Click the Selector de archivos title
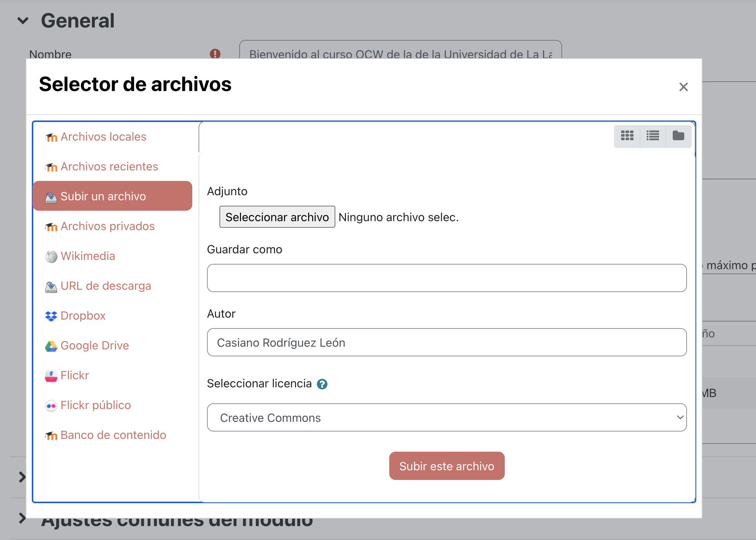Viewport: 756px width, 540px height. tap(135, 84)
